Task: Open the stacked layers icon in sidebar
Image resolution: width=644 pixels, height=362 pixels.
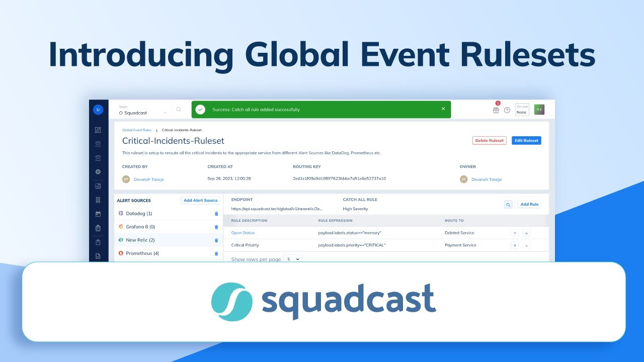Action: click(98, 200)
